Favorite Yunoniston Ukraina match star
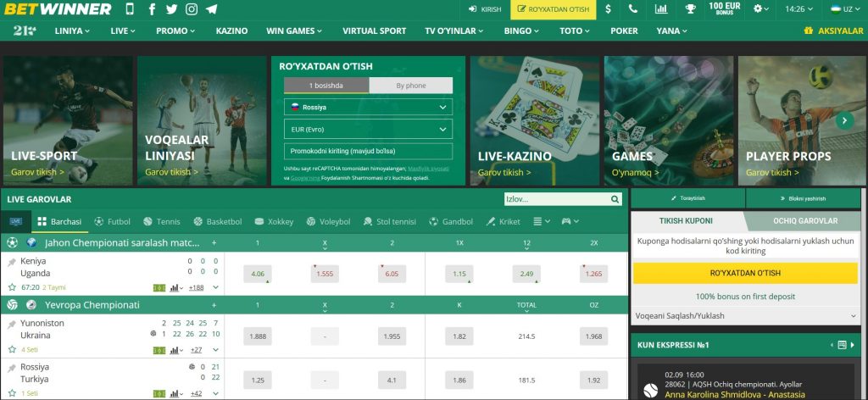Image resolution: width=868 pixels, height=400 pixels. tap(12, 350)
